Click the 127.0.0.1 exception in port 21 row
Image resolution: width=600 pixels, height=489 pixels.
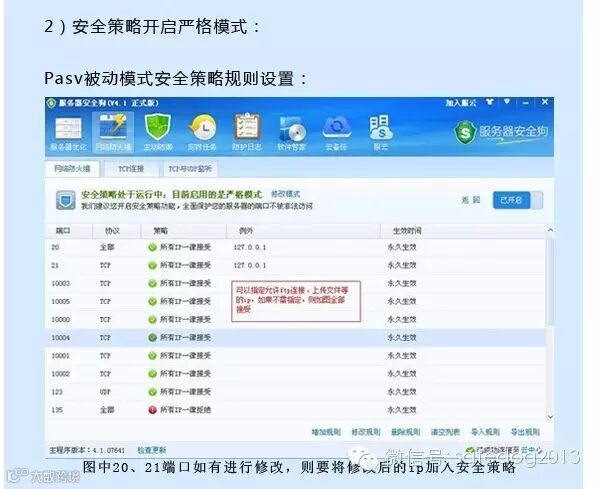point(250,265)
